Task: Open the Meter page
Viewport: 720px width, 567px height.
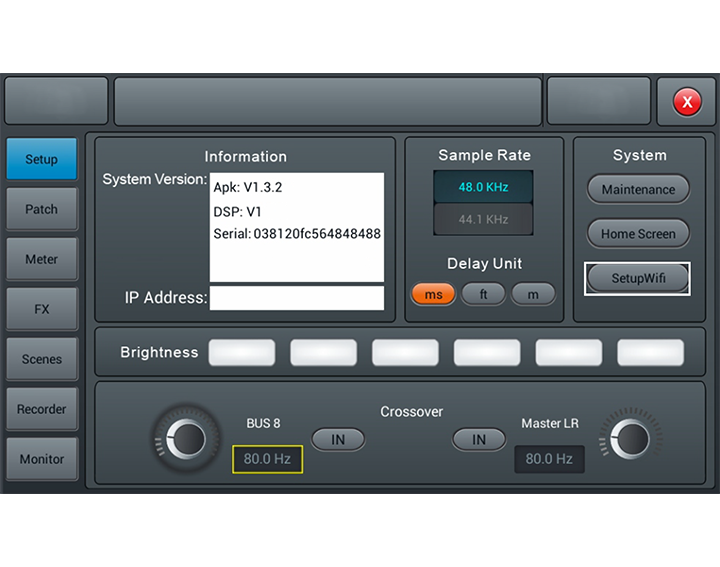Action: click(x=41, y=259)
